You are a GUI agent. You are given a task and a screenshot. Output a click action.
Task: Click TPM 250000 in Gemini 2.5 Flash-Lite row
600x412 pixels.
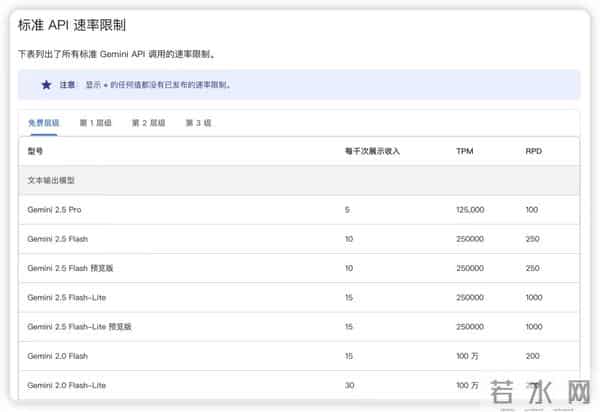pyautogui.click(x=470, y=298)
